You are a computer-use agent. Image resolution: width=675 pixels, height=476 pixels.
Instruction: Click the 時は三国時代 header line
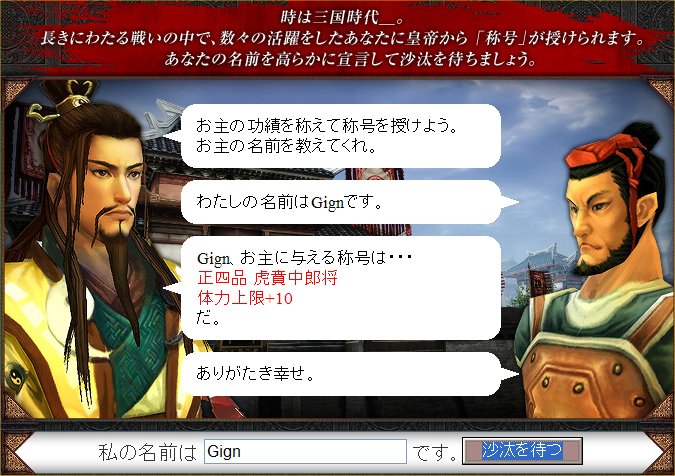tap(343, 17)
